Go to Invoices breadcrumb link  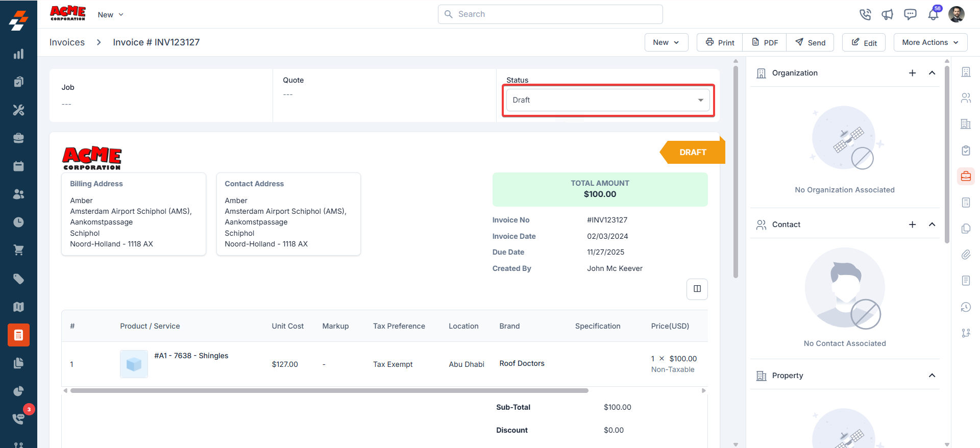(67, 42)
